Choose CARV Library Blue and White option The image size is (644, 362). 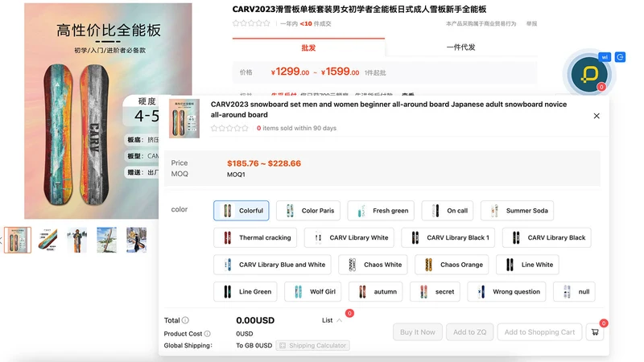[x=272, y=265]
